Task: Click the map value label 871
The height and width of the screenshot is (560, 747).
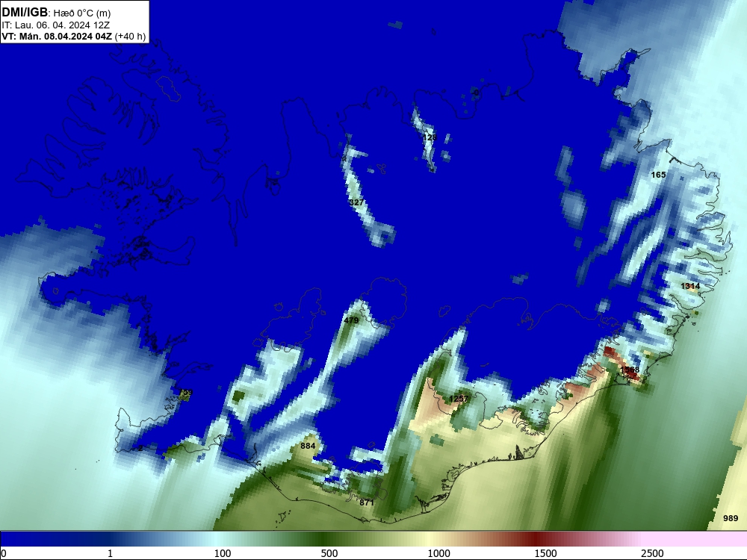Action: tap(367, 503)
